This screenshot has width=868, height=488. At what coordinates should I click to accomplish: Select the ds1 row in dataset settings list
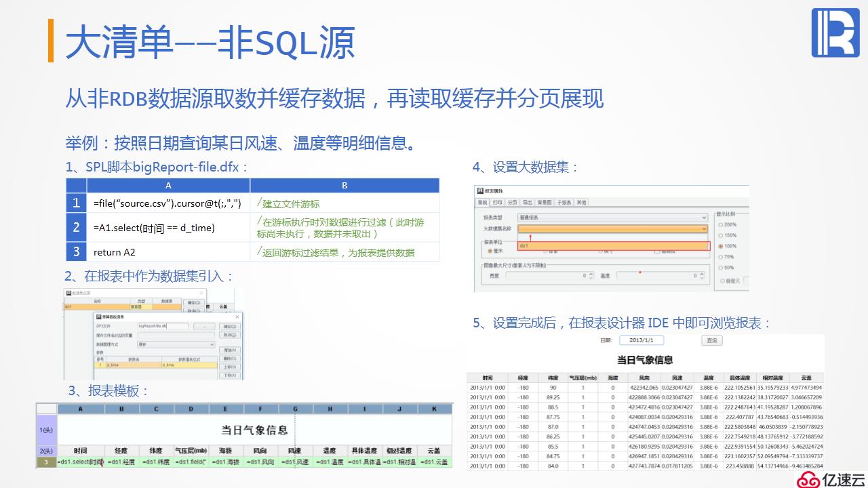pos(123,306)
